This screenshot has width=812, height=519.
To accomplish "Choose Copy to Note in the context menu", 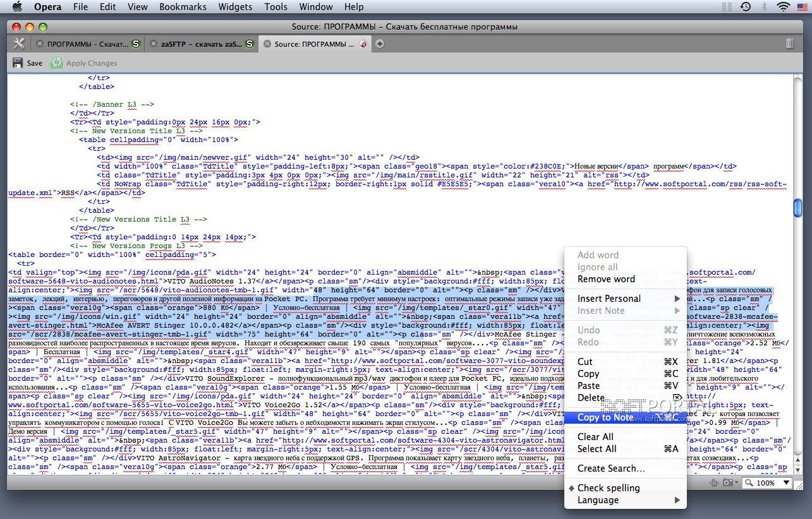I will (x=625, y=417).
